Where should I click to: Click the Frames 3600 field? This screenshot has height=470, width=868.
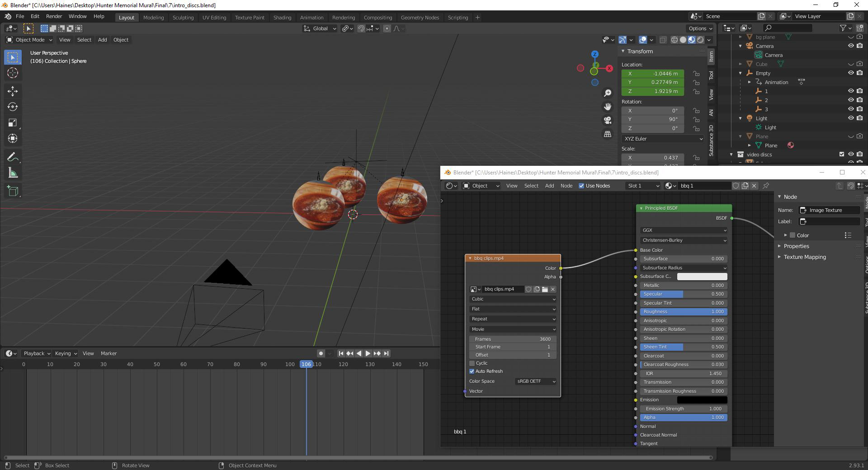[513, 339]
